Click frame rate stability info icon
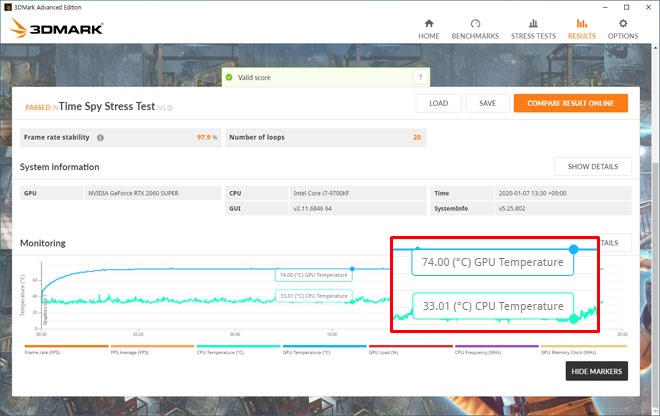This screenshot has width=660, height=416. pos(100,137)
